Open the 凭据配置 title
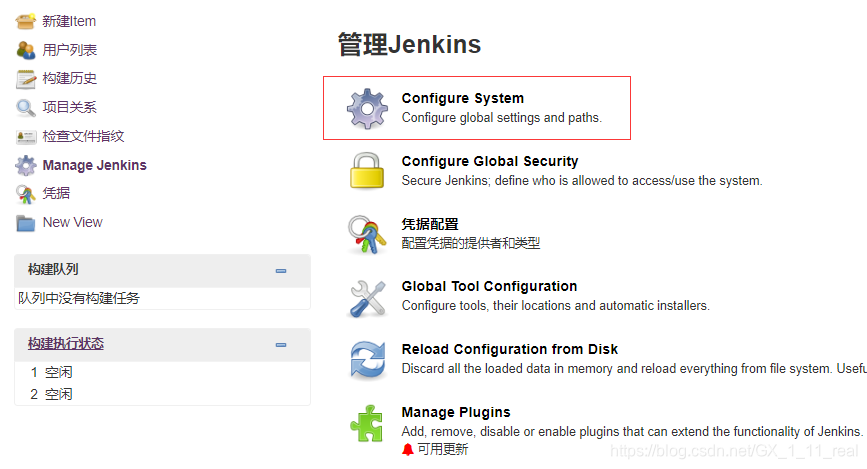 430,224
